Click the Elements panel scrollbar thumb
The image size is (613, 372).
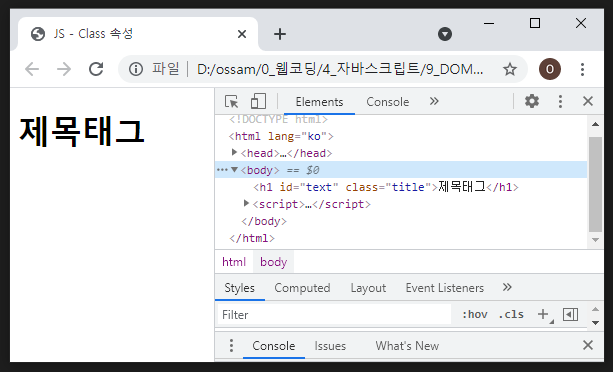pos(595,184)
